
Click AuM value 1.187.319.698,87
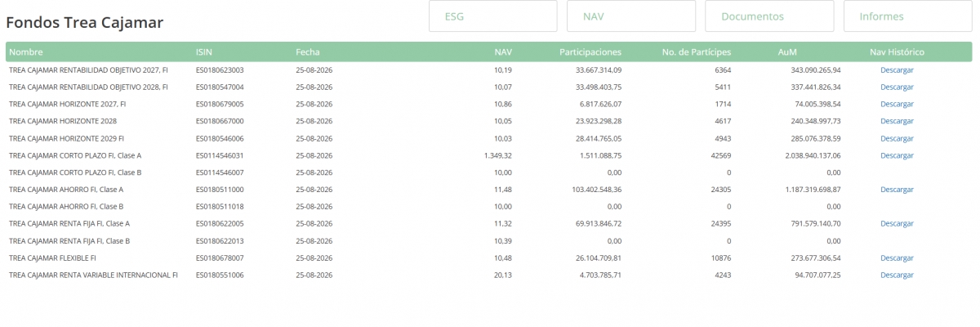pyautogui.click(x=813, y=190)
